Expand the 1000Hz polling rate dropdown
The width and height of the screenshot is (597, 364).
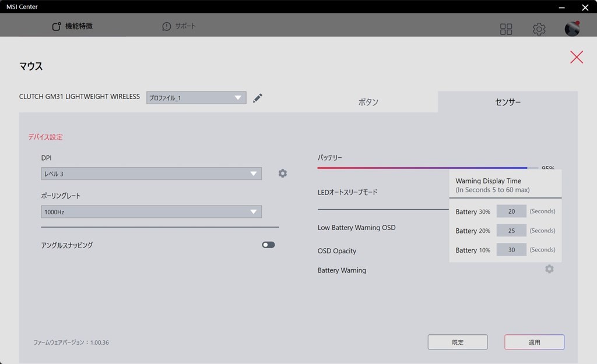click(x=151, y=212)
